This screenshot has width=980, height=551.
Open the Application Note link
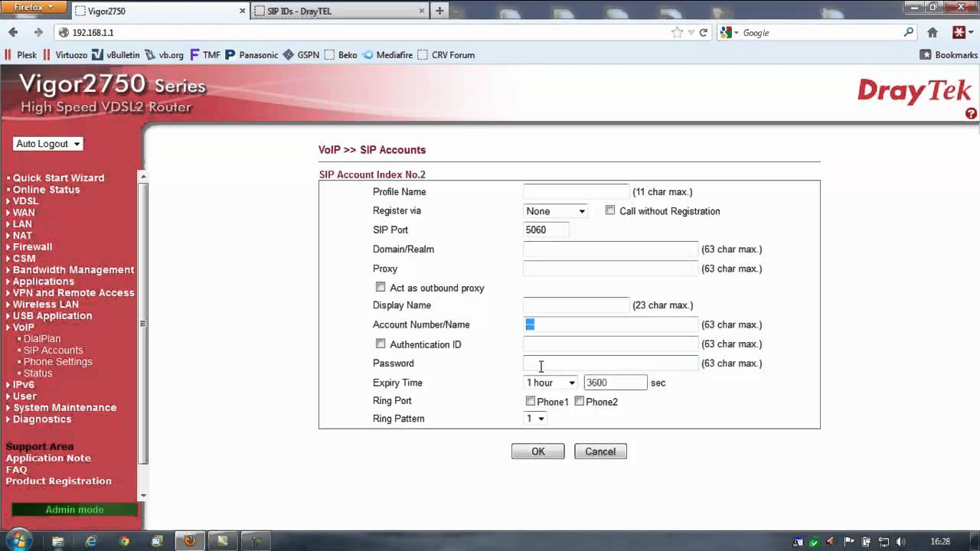pos(48,458)
